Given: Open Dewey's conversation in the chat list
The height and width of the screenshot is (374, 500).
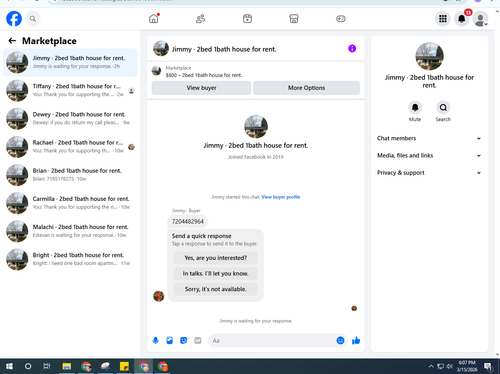Looking at the screenshot, I should click(70, 118).
